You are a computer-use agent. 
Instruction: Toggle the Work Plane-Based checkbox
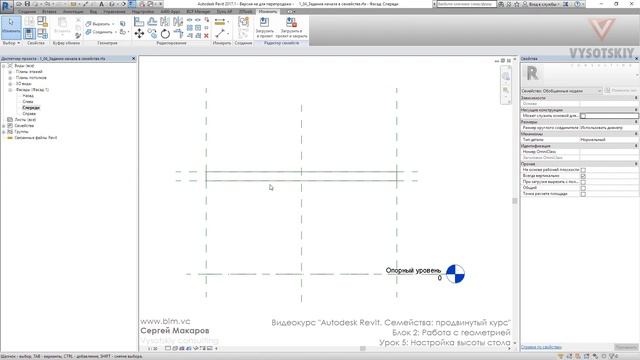pyautogui.click(x=583, y=170)
